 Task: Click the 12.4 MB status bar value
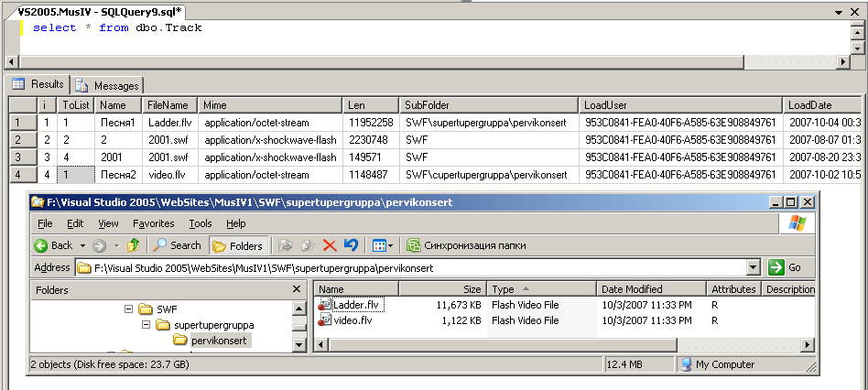coord(624,364)
